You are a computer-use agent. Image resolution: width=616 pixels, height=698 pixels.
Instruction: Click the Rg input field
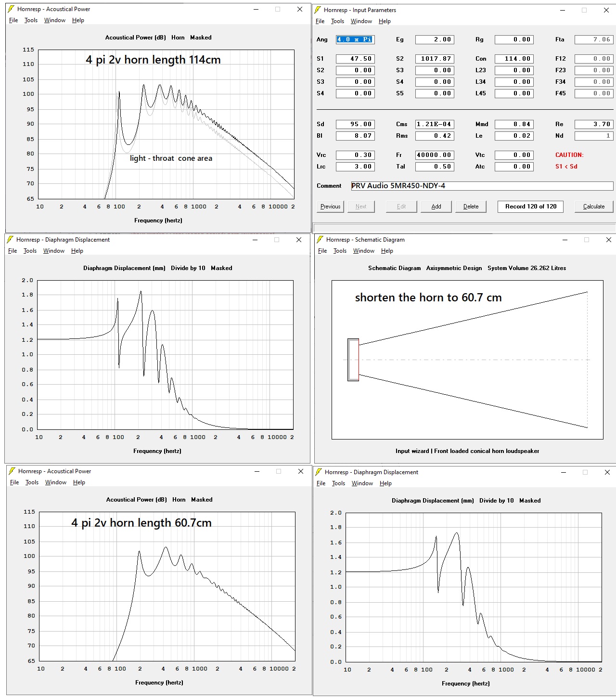pyautogui.click(x=514, y=39)
